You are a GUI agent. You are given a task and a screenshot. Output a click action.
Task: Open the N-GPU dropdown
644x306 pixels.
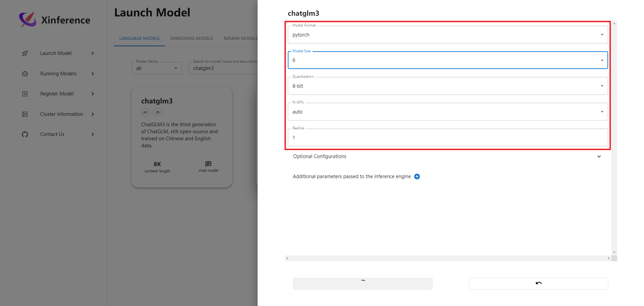click(x=447, y=112)
